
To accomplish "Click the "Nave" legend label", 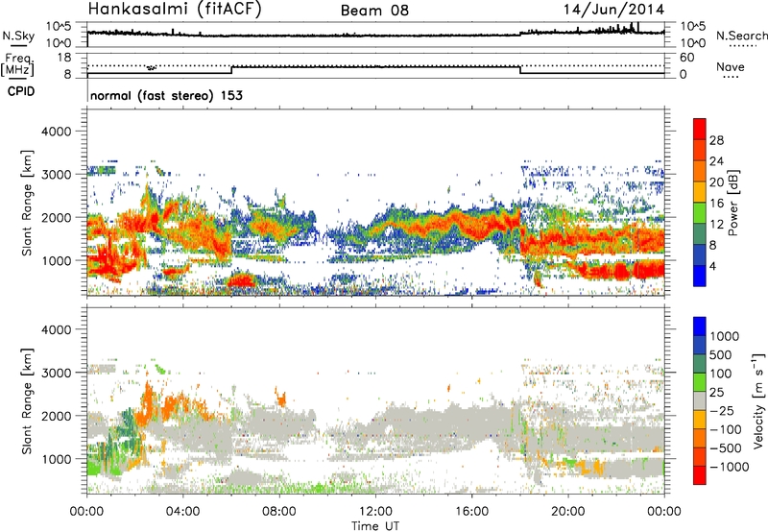I will click(x=731, y=66).
